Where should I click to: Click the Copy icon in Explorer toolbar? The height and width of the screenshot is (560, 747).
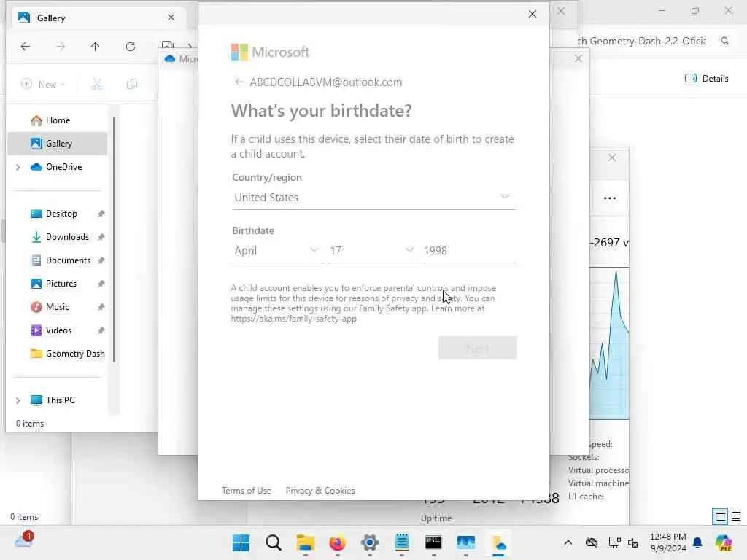coord(132,85)
